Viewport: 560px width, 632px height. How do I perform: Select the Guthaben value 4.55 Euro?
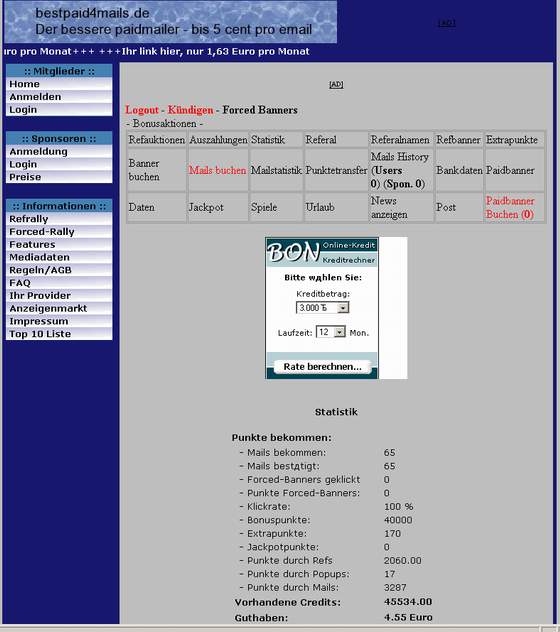(x=408, y=617)
